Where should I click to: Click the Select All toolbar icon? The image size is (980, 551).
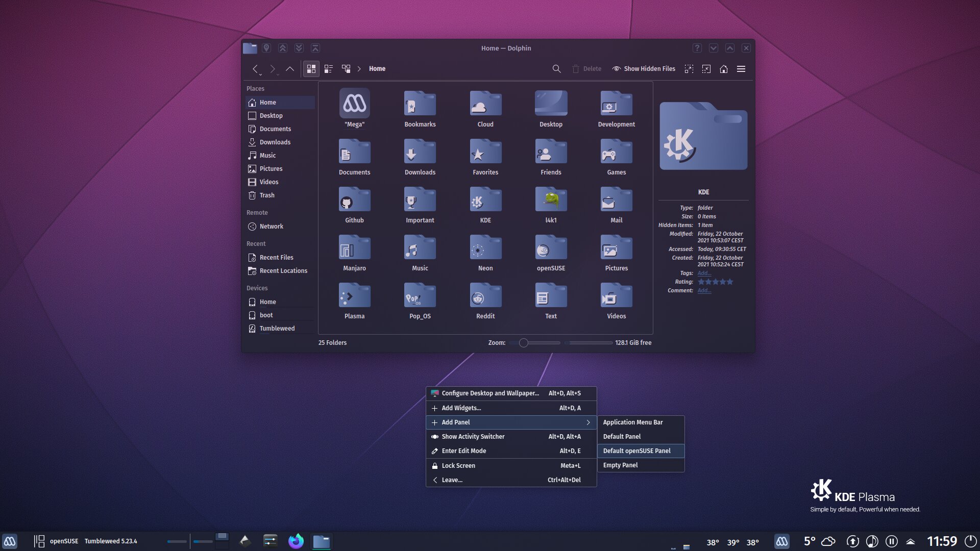click(689, 69)
